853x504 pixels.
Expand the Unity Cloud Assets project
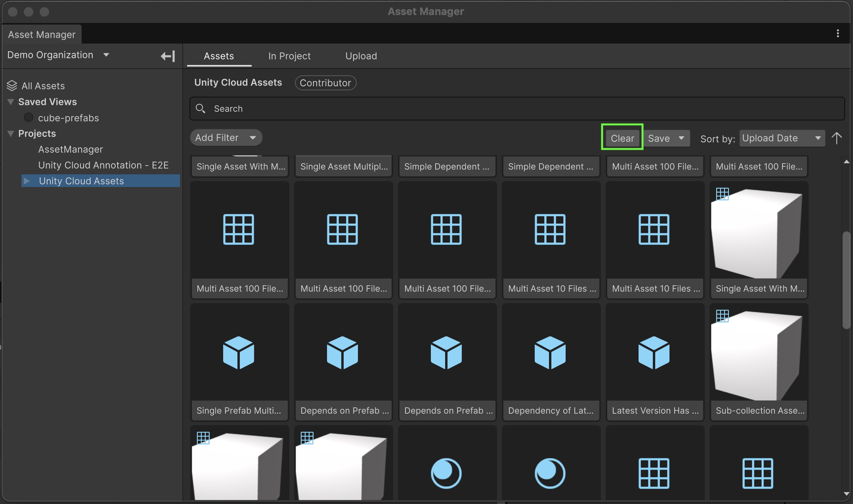tap(27, 181)
